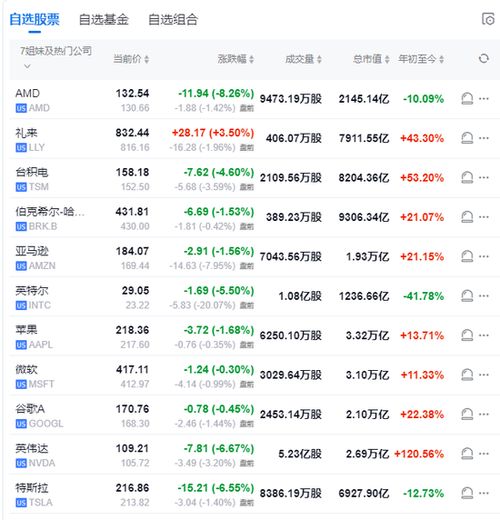This screenshot has height=520, width=500.
Task: Open 台积电 stock page
Action: click(x=32, y=172)
